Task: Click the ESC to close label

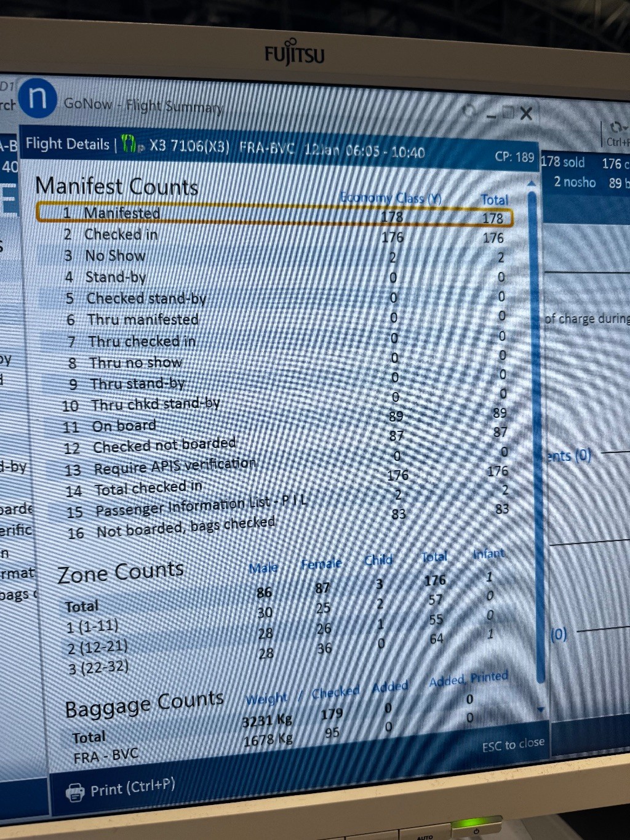Action: tap(512, 745)
